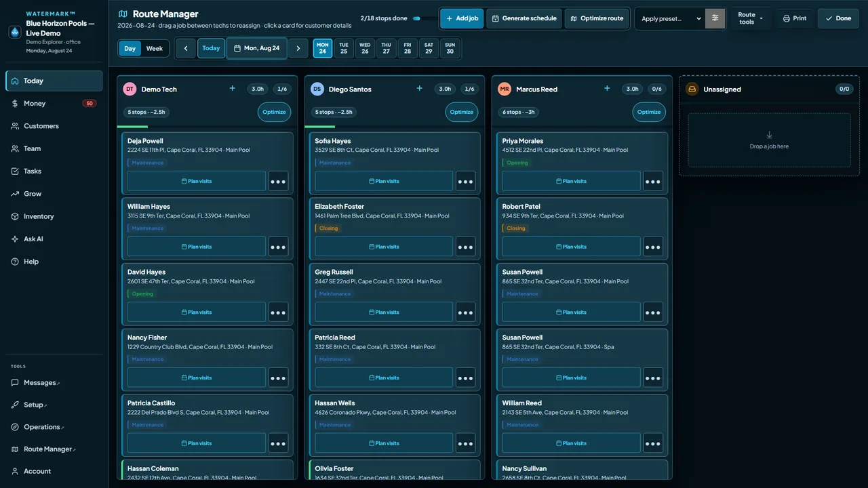868x488 pixels.
Task: Select the FRI 28 day tab
Action: tap(408, 48)
